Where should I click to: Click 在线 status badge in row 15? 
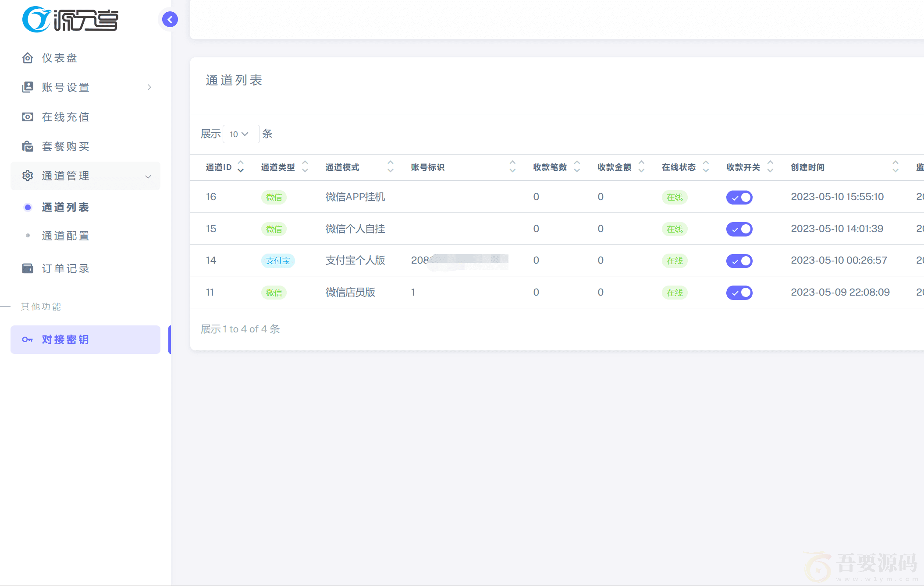coord(675,229)
